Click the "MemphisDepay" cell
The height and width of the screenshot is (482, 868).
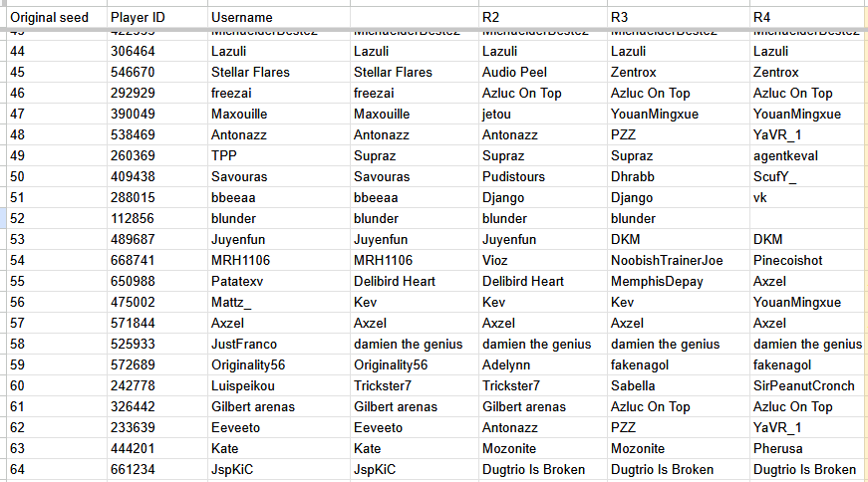657,281
